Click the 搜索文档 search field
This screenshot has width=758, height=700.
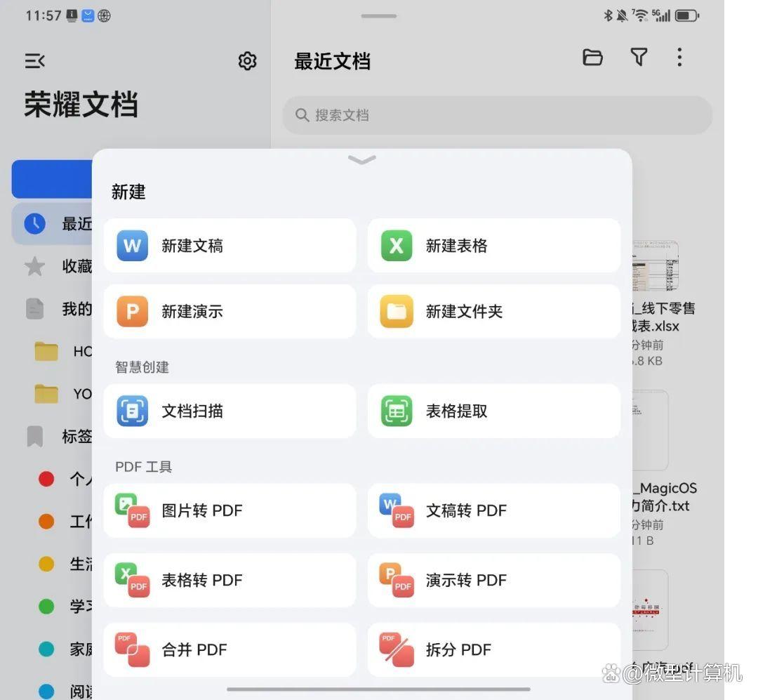497,115
